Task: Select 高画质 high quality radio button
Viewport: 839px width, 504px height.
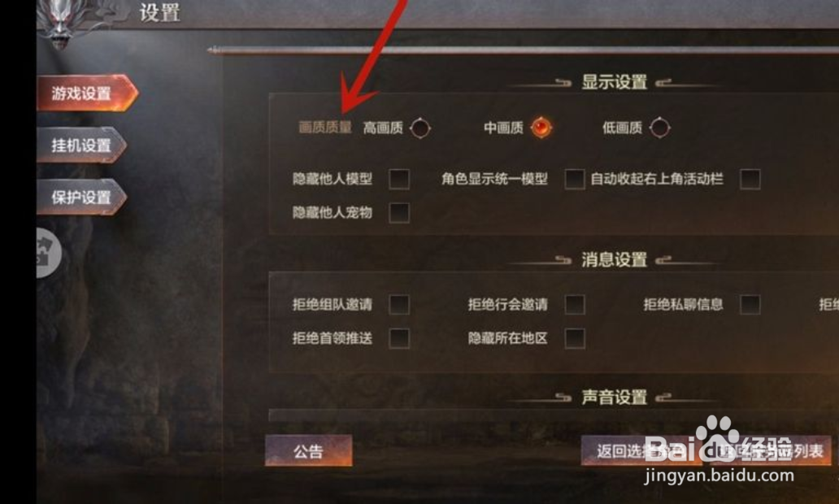Action: [420, 128]
